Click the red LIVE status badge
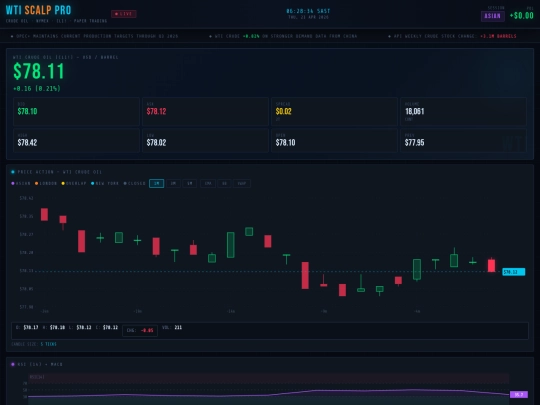The width and height of the screenshot is (540, 405). [x=124, y=14]
